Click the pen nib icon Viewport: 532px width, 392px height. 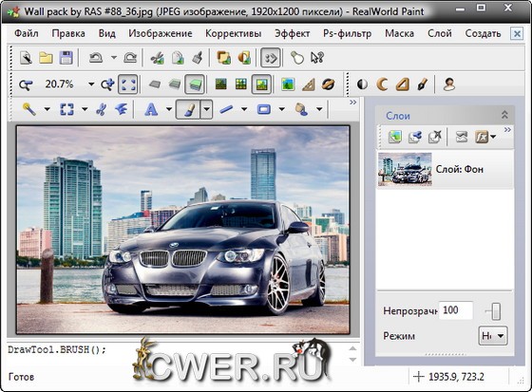point(422,84)
